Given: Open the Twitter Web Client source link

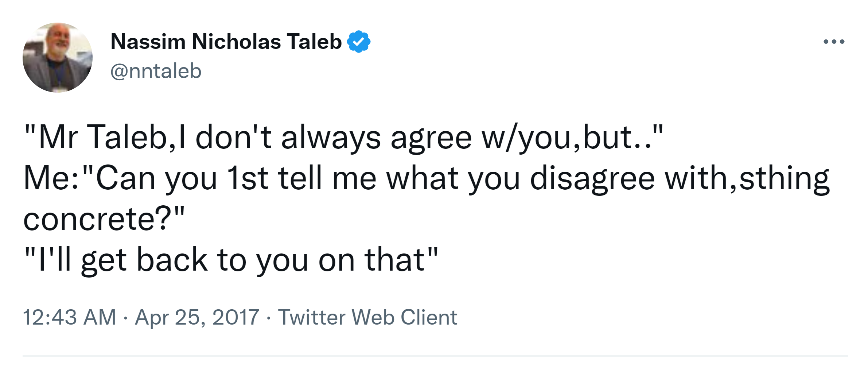Looking at the screenshot, I should [367, 317].
